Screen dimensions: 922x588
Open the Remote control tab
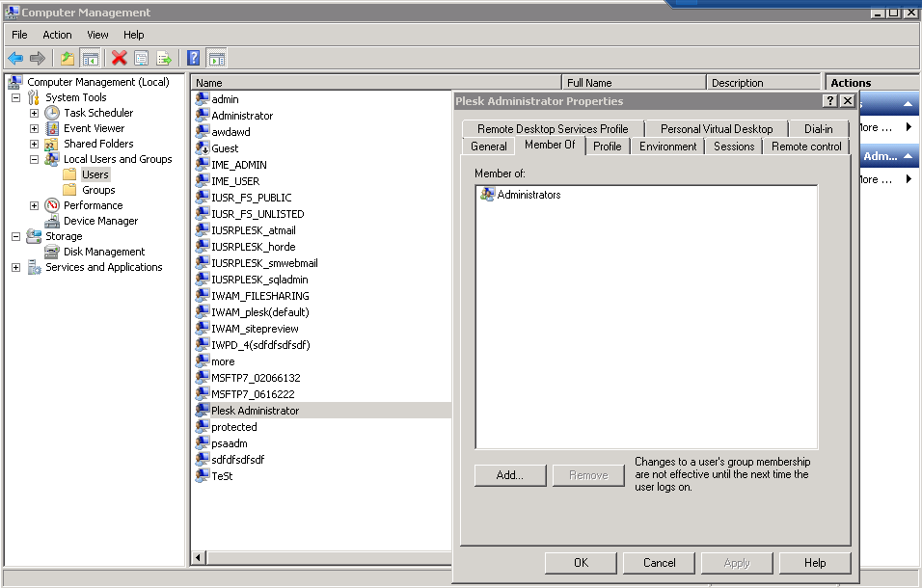click(806, 147)
